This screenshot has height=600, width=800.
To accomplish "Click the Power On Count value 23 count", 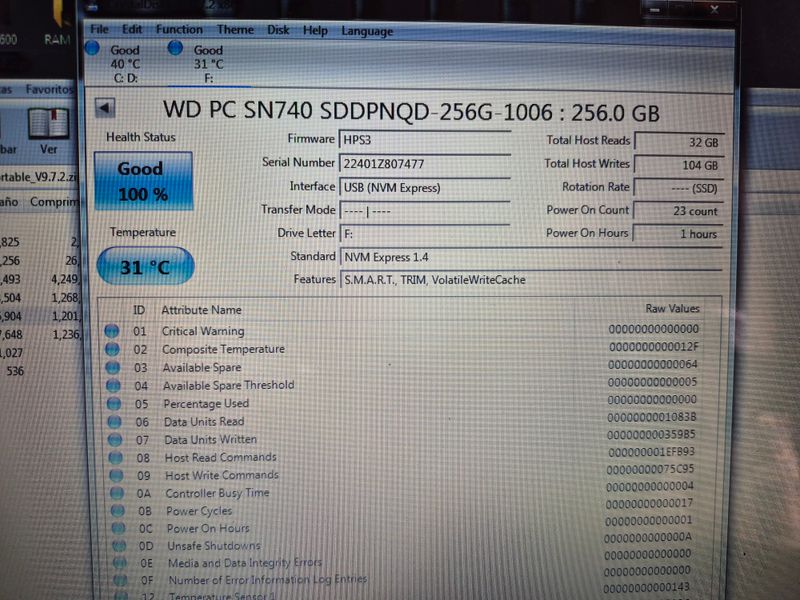I will (x=678, y=211).
